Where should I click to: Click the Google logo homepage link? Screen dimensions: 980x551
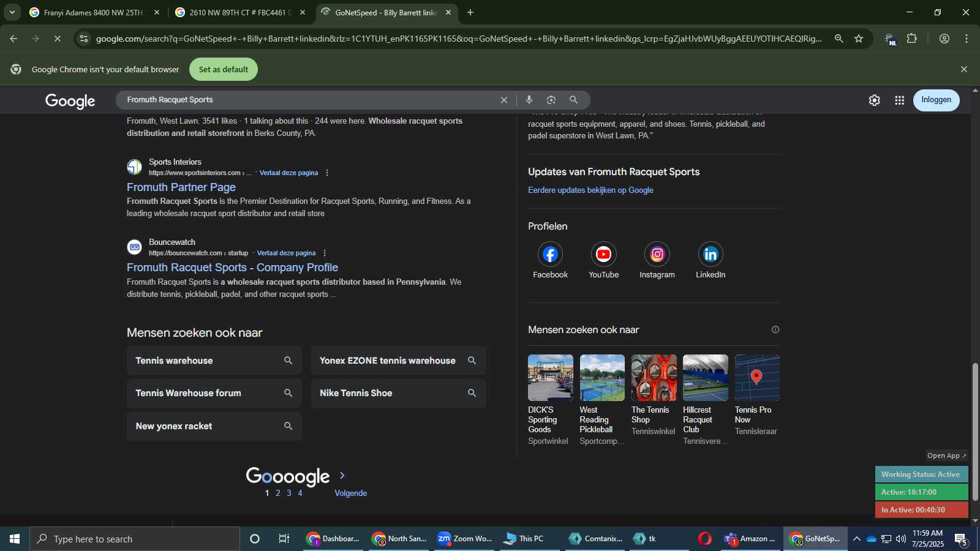click(70, 101)
